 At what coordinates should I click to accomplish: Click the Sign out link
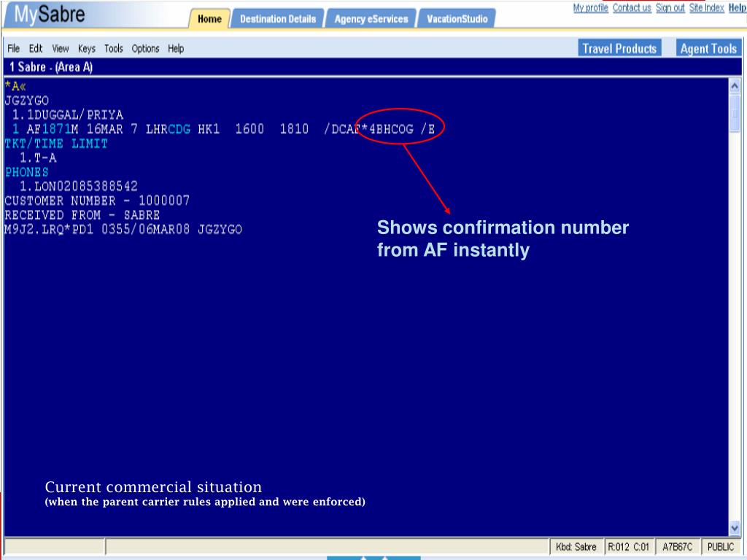click(670, 8)
